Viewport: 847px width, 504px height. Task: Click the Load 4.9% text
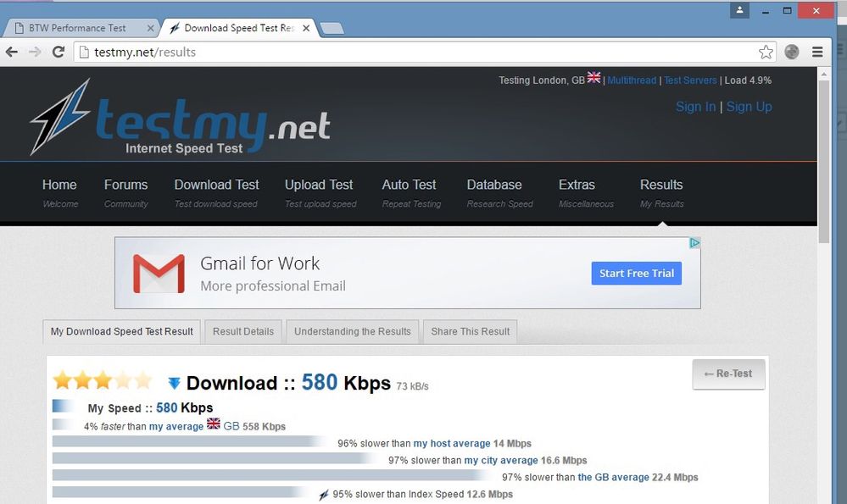click(748, 80)
